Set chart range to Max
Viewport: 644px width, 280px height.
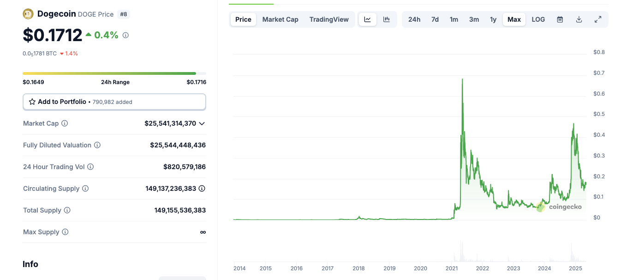(514, 19)
